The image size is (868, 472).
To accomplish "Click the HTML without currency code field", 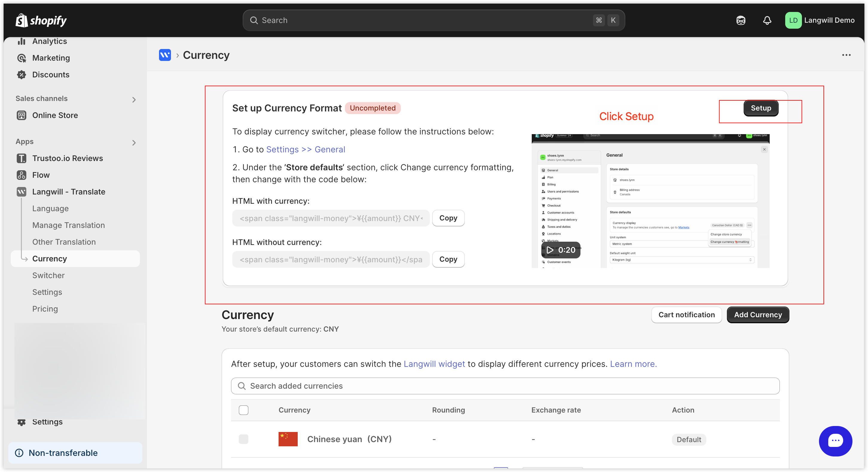I will [331, 260].
